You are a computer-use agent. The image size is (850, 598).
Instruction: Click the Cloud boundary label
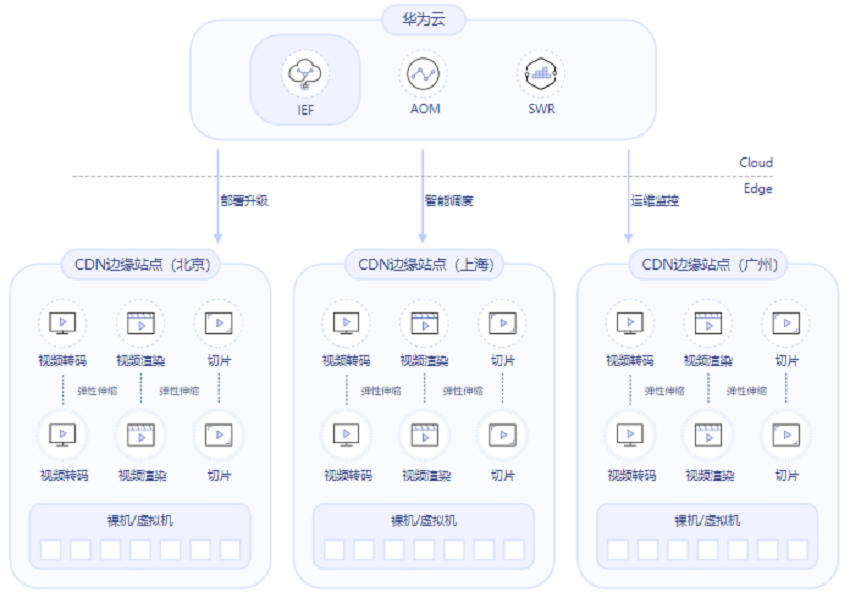point(756,162)
